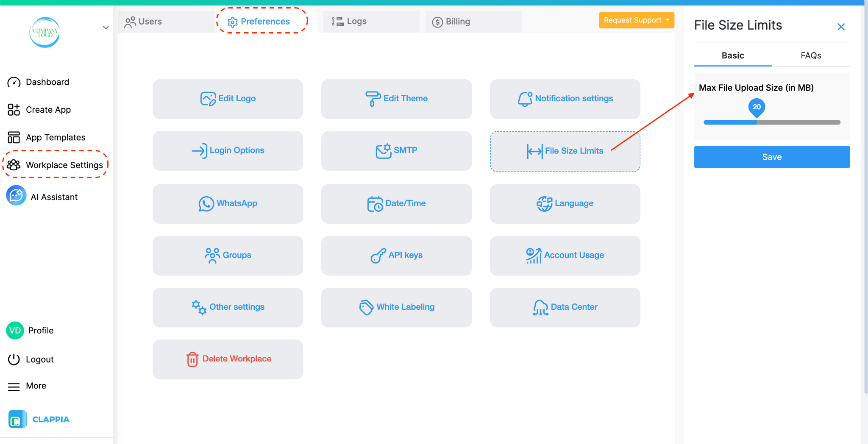The image size is (868, 444).
Task: Click the Login Options arrow icon
Action: coord(199,150)
